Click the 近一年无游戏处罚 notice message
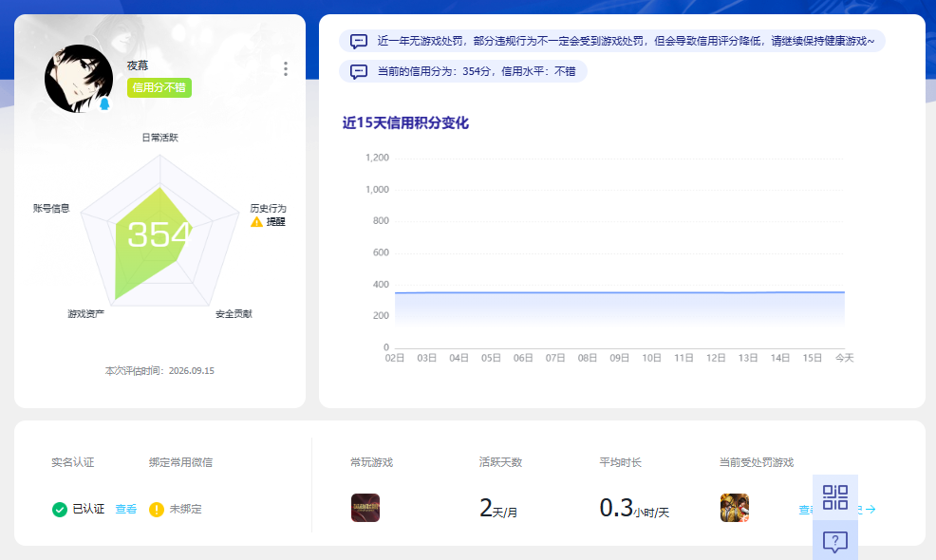The height and width of the screenshot is (560, 936). click(x=626, y=41)
